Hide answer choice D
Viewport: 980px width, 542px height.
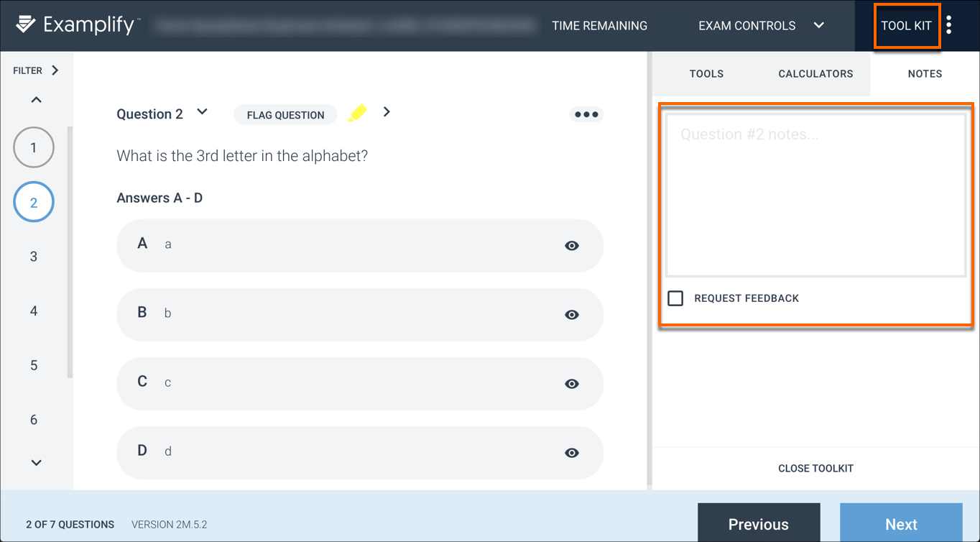click(x=572, y=452)
